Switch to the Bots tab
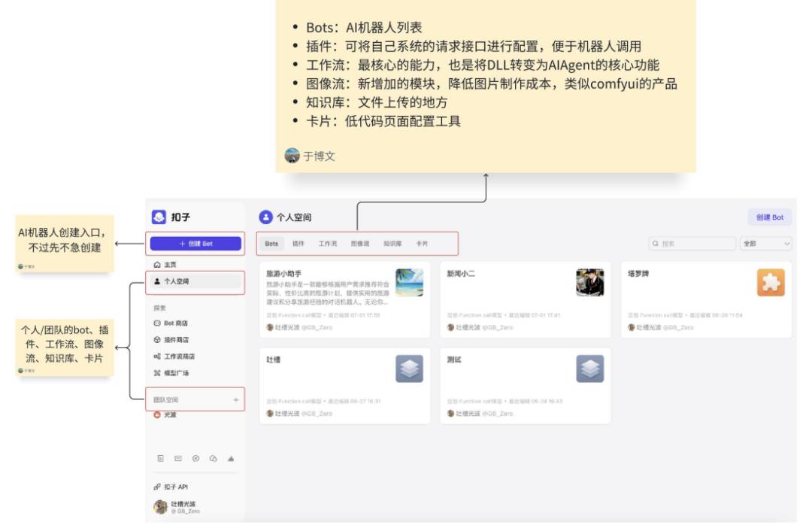812x531 pixels. pyautogui.click(x=272, y=244)
